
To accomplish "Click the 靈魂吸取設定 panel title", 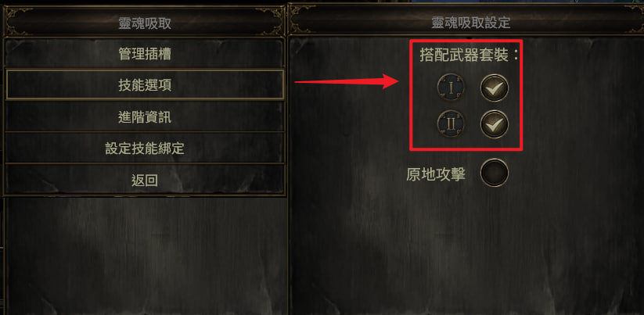I will pyautogui.click(x=471, y=23).
